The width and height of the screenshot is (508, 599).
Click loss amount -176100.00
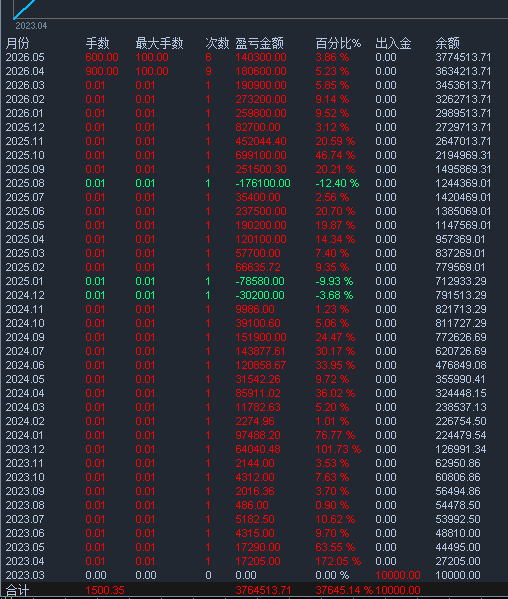click(263, 183)
